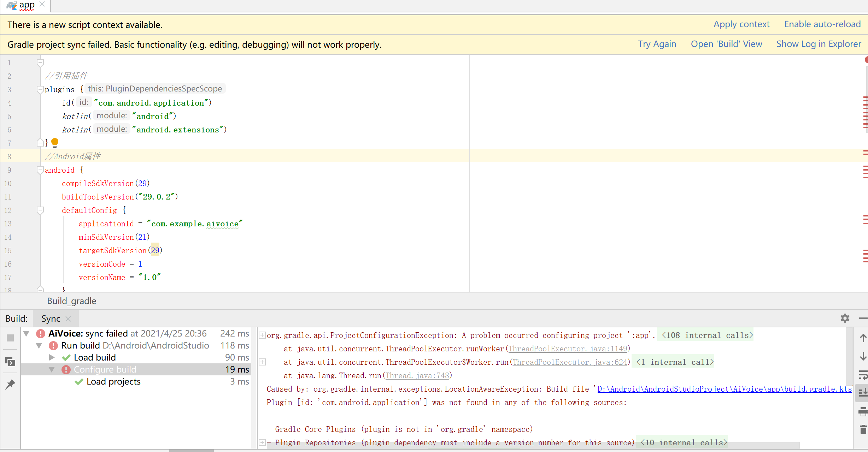
Task: Click the green check on Load projects
Action: point(79,382)
